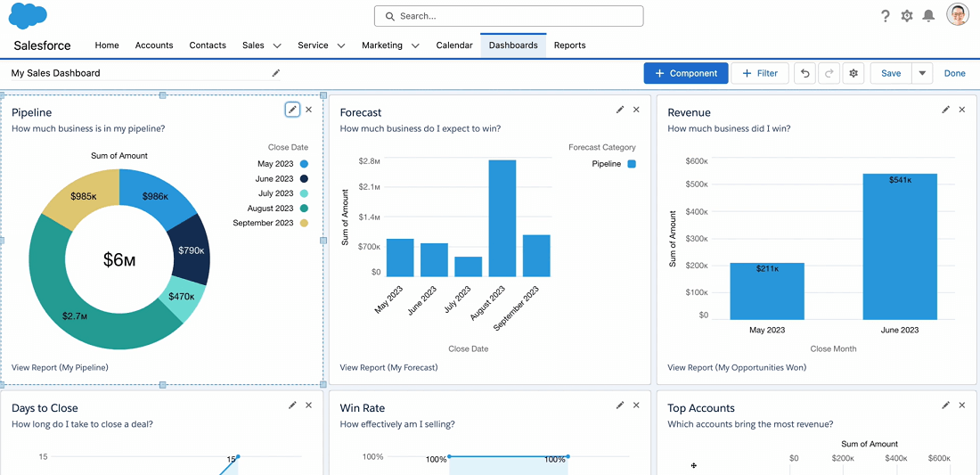The height and width of the screenshot is (475, 980).
Task: Focus the Search input field
Action: coord(509,16)
